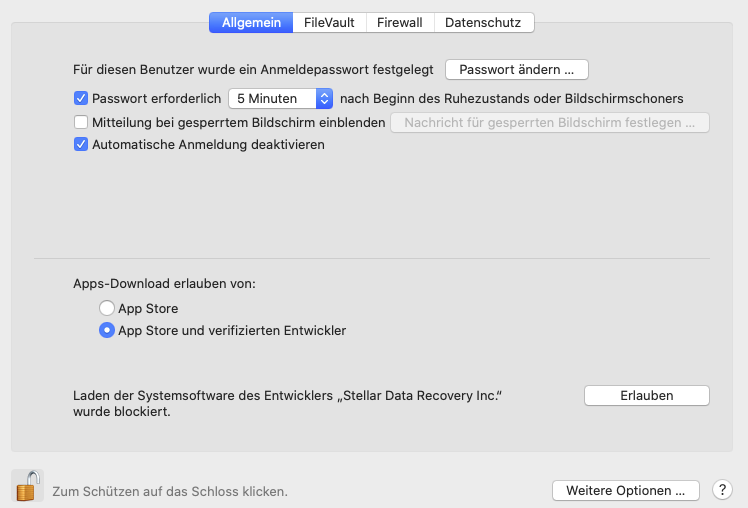
Task: Enable Mitteilung bei gesperrtem Bildschirm einblenden
Action: click(81, 122)
